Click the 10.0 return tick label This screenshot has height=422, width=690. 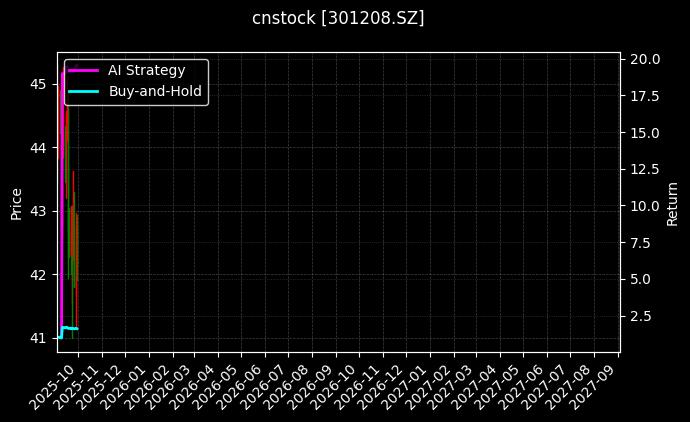[x=643, y=206]
